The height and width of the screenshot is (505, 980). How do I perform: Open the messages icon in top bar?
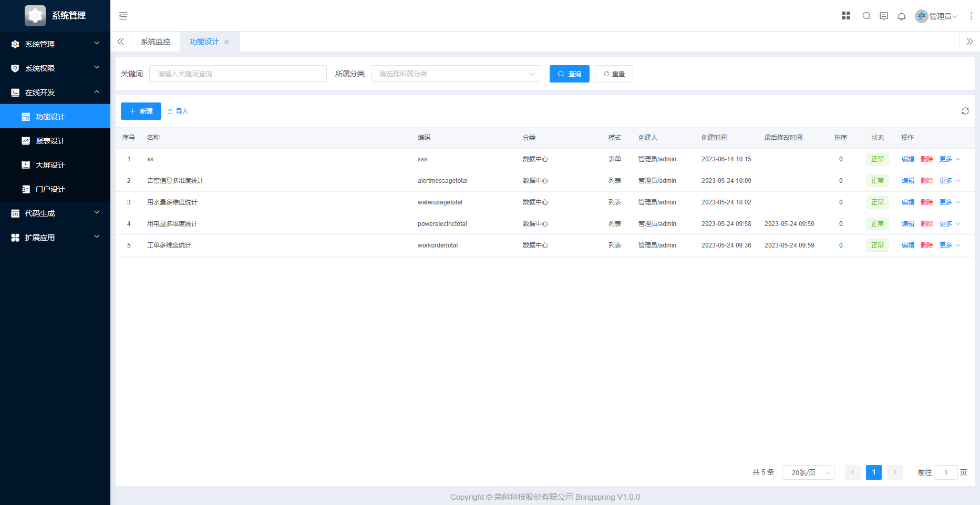(884, 16)
